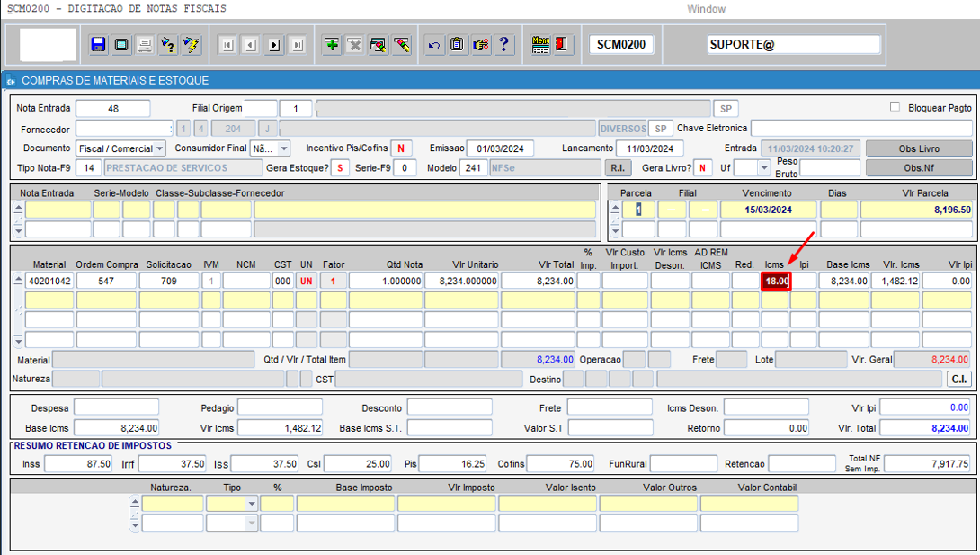Screen dimensions: 980x555
Task: Click the Total NF Sem Imp. field 7,917.75
Action: point(928,464)
